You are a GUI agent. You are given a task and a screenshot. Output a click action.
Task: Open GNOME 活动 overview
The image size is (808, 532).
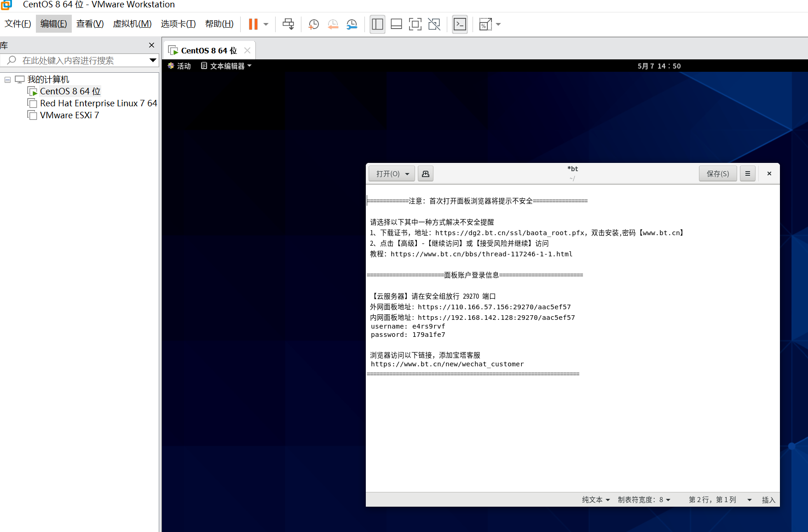179,66
